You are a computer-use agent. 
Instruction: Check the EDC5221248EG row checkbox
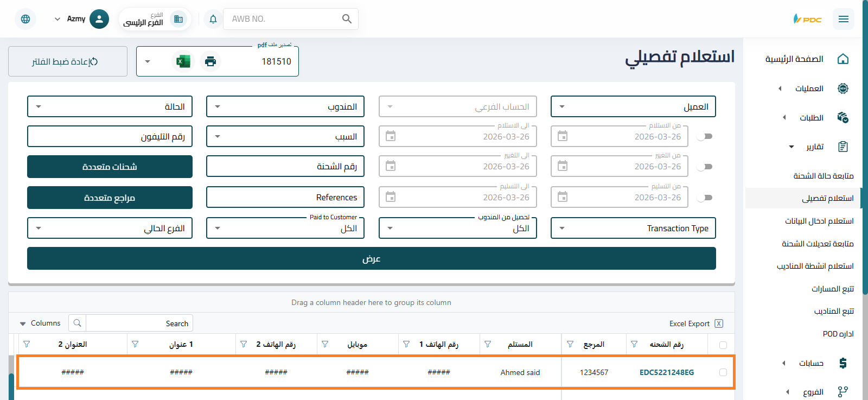click(x=723, y=372)
